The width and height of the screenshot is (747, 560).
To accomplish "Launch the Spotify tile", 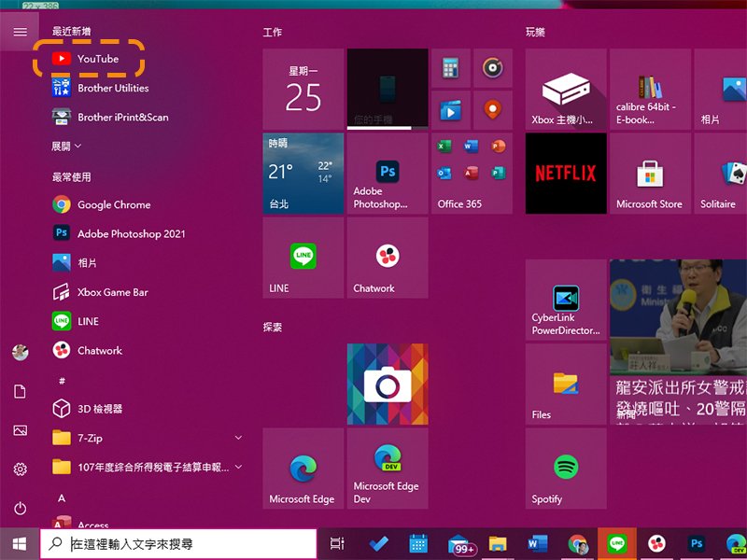I will click(x=566, y=469).
